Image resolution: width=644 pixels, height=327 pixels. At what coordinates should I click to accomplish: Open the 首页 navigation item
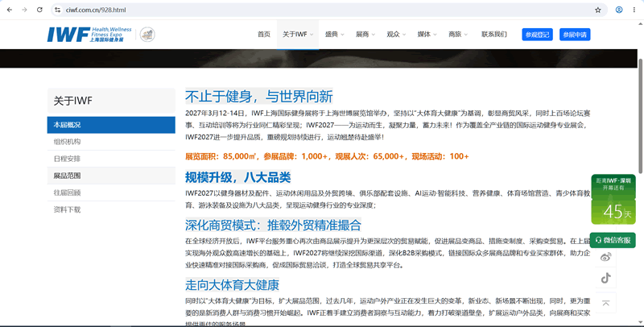[x=264, y=35]
